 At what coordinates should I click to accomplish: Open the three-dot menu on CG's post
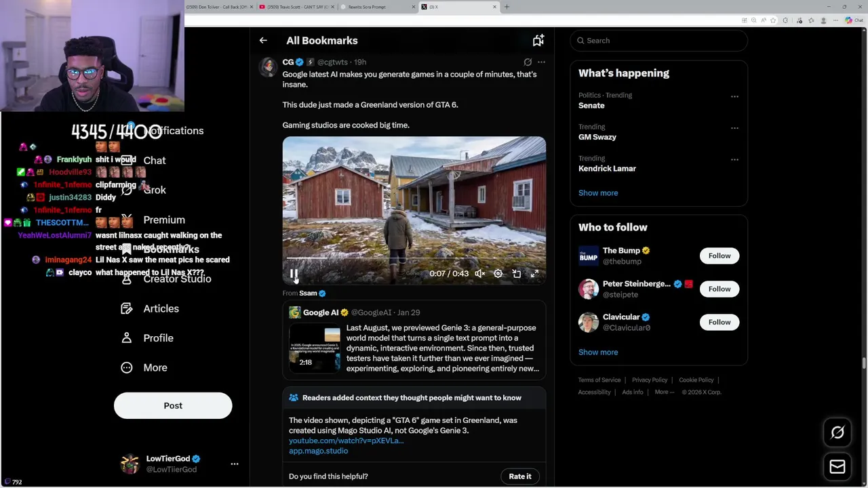pyautogui.click(x=541, y=62)
